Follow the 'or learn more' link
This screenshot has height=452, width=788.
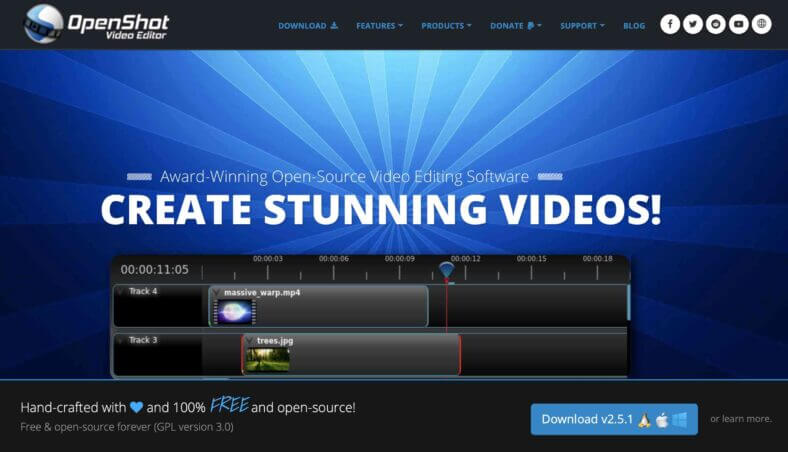741,419
